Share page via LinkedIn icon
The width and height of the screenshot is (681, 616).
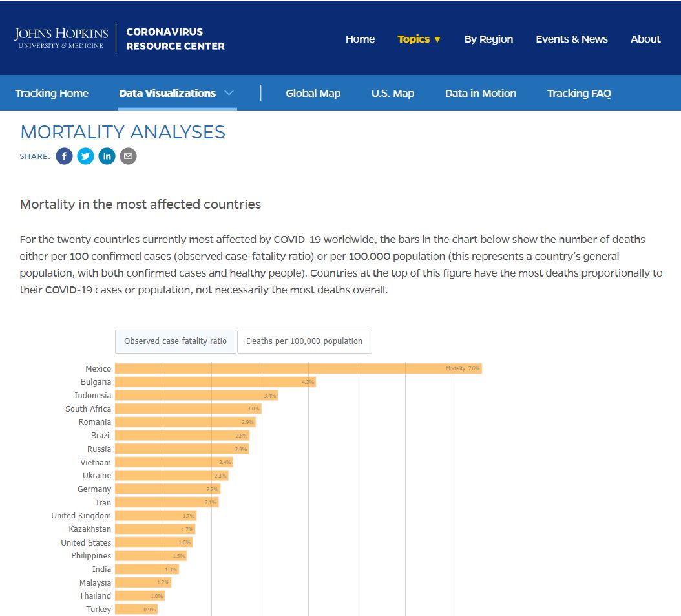107,156
